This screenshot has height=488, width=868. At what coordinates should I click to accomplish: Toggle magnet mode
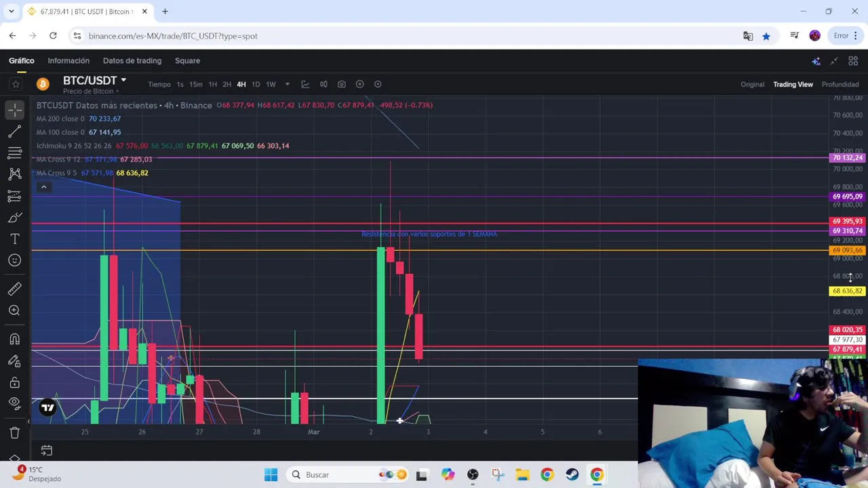pyautogui.click(x=15, y=340)
